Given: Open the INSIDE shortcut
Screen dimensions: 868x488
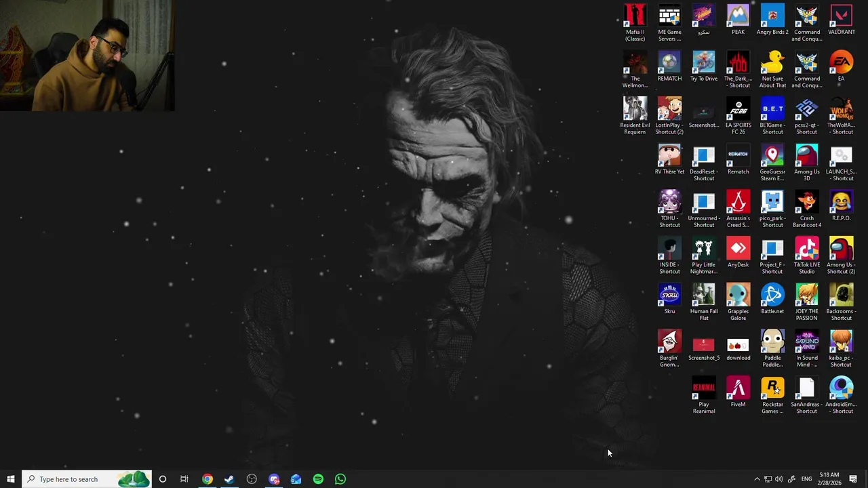Looking at the screenshot, I should click(669, 255).
